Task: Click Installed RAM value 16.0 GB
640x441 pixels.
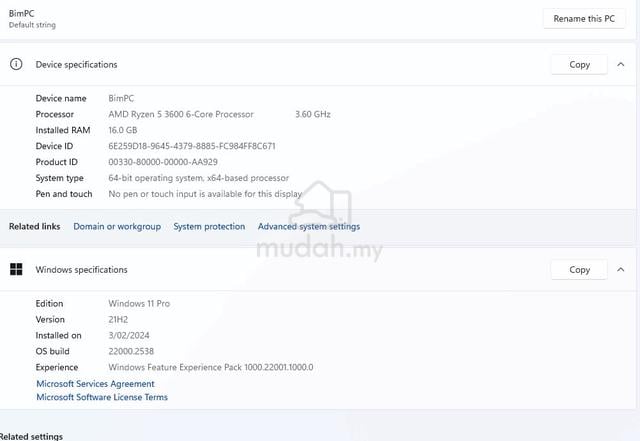Action: click(x=123, y=130)
